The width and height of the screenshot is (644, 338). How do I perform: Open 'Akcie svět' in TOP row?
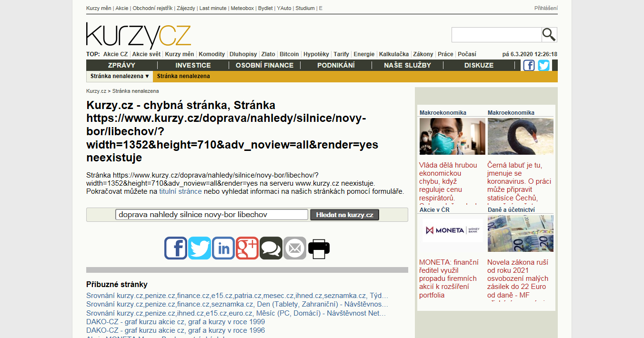[x=146, y=54]
